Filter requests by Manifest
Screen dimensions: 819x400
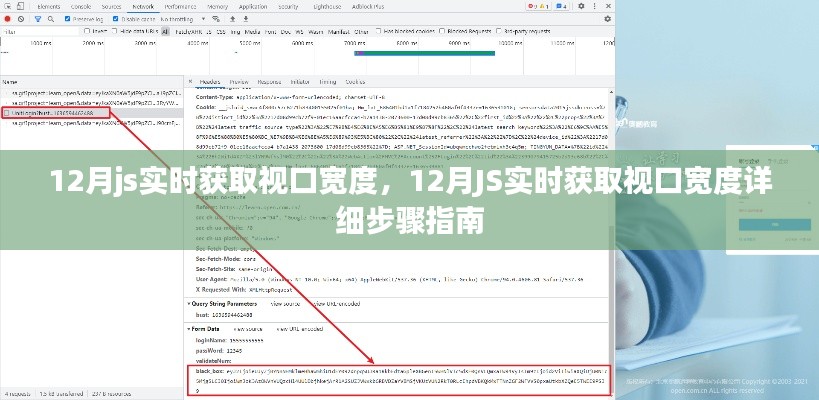(x=340, y=31)
